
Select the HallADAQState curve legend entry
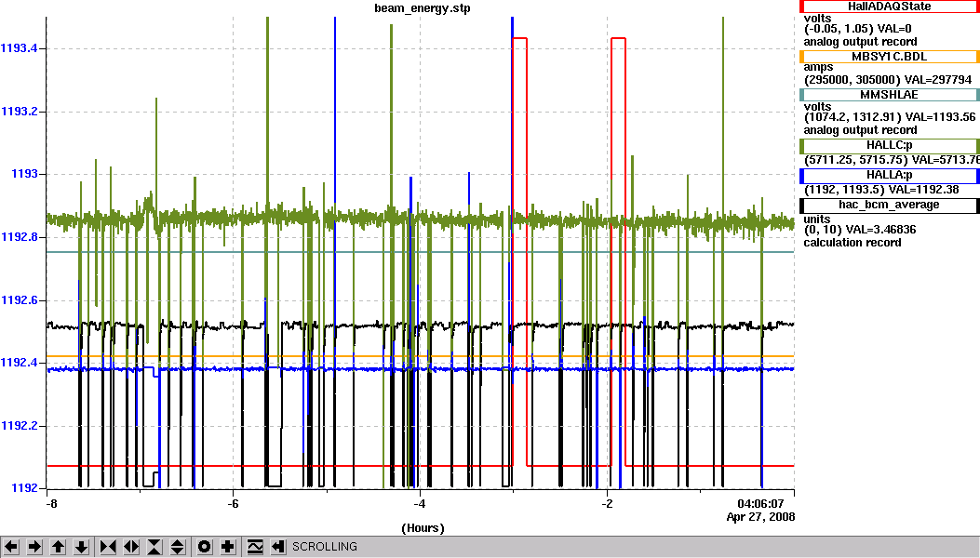pos(889,7)
